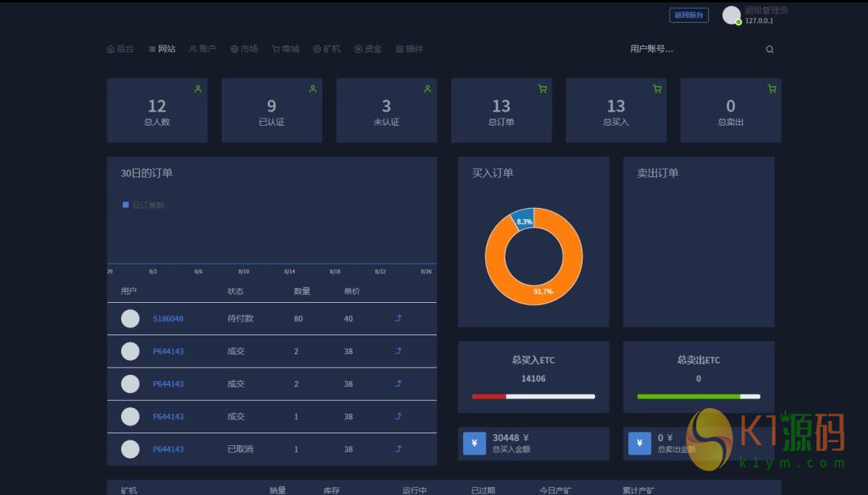
Task: Click the 用户 column header
Action: coord(128,292)
